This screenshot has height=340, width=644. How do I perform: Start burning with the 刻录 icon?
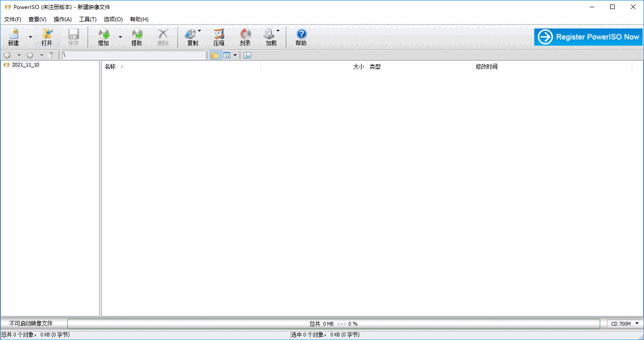click(245, 36)
